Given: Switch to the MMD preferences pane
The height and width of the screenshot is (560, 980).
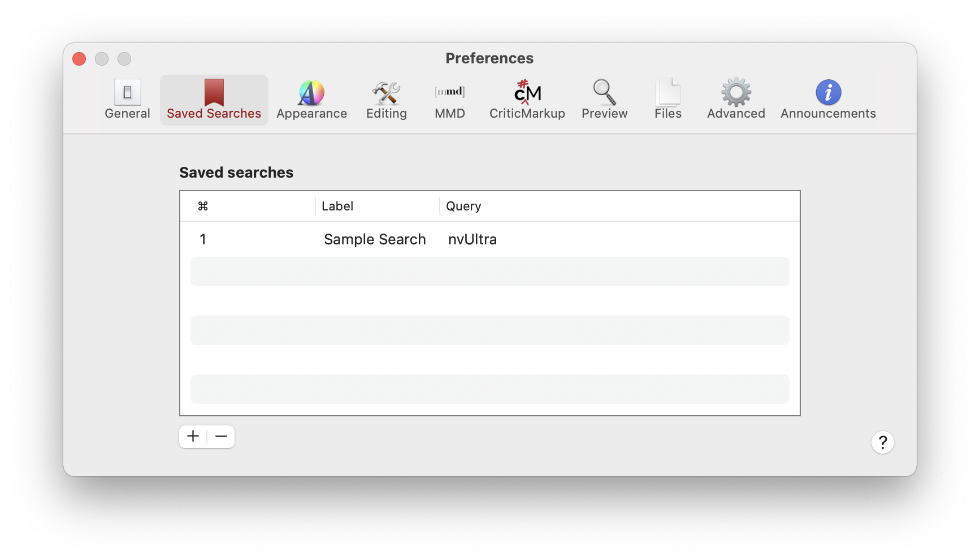Looking at the screenshot, I should tap(450, 100).
